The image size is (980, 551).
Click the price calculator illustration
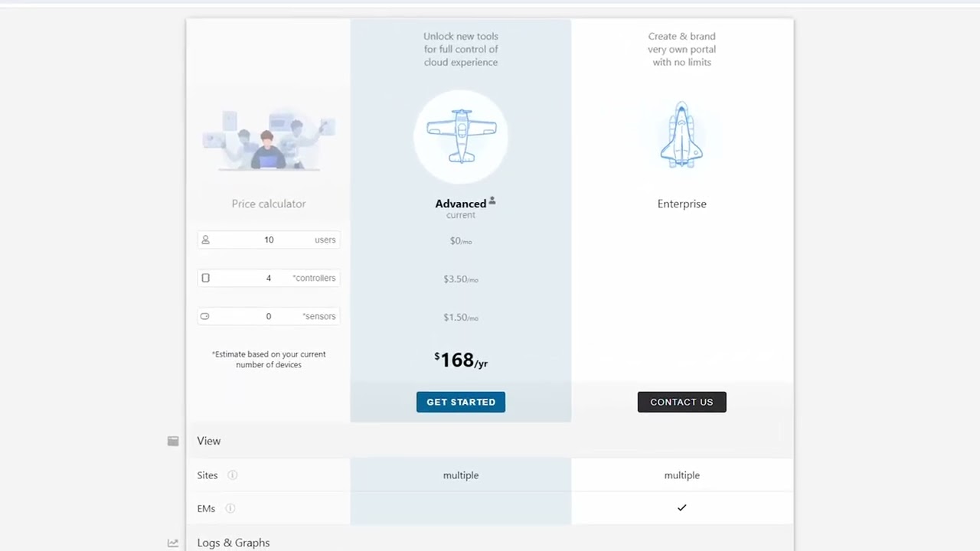(x=269, y=140)
